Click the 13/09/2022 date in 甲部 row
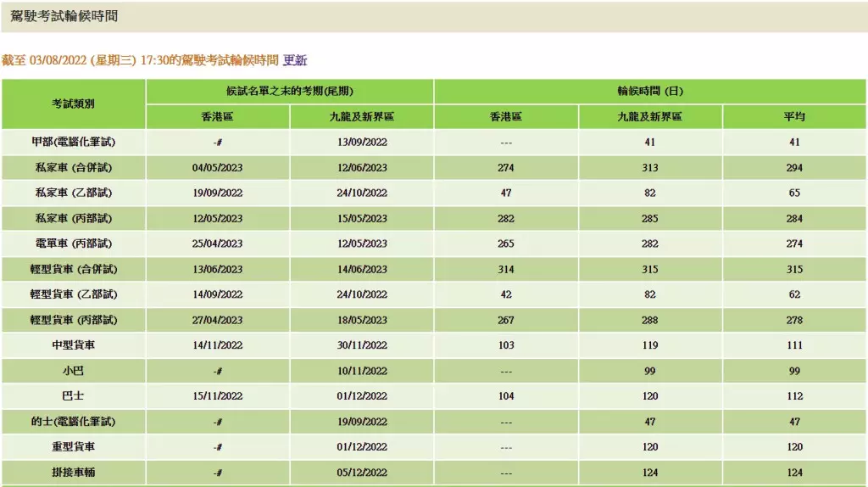Image resolution: width=868 pixels, height=487 pixels. (x=362, y=142)
